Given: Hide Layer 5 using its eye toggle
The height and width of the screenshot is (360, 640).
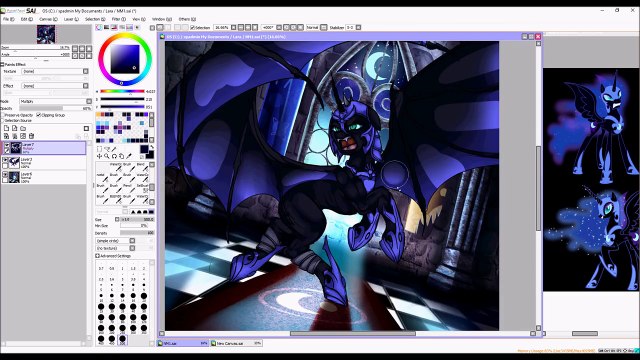Looking at the screenshot, I should [5, 174].
